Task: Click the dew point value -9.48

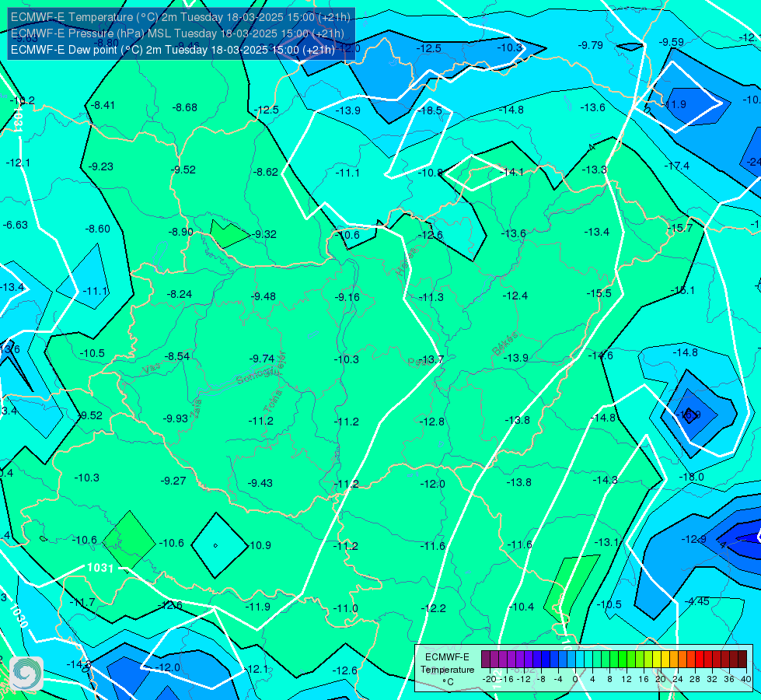Action: pos(264,296)
